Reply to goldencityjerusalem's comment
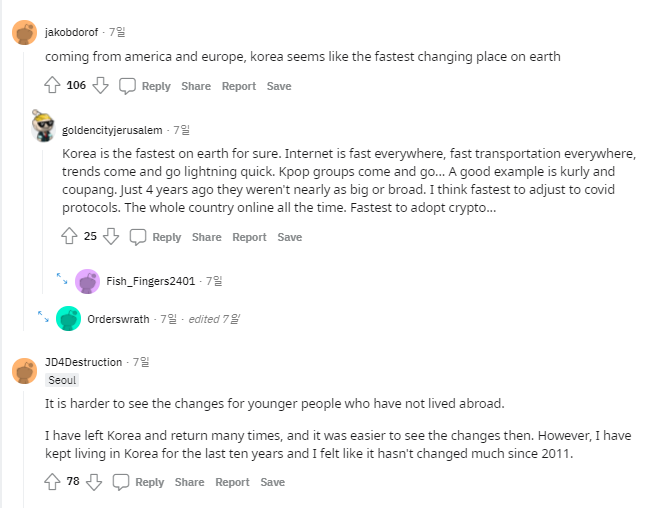The width and height of the screenshot is (657, 508). point(167,237)
